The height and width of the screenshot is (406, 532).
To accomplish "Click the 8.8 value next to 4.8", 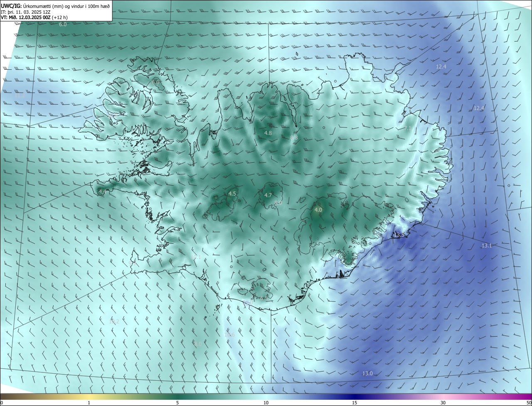I will coord(294,137).
